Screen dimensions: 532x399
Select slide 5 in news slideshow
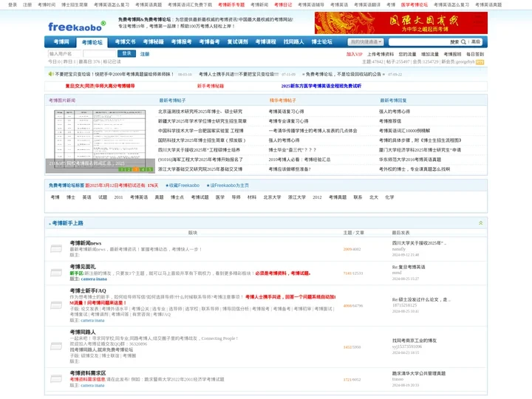pos(150,169)
